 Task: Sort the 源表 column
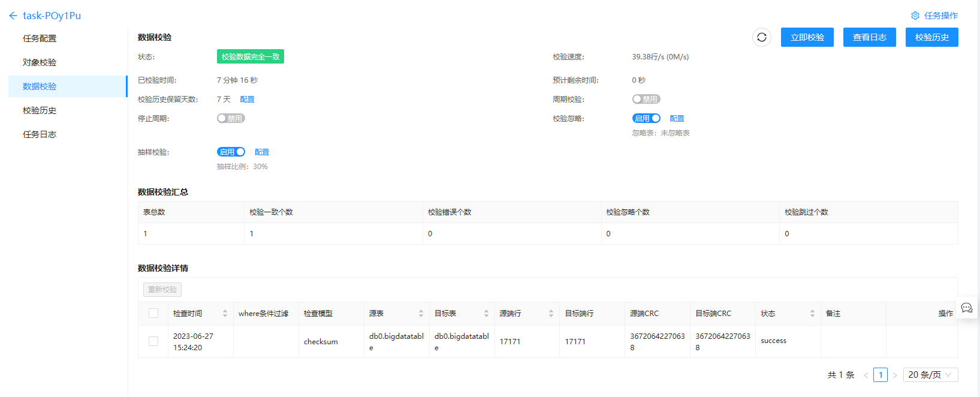pyautogui.click(x=421, y=314)
